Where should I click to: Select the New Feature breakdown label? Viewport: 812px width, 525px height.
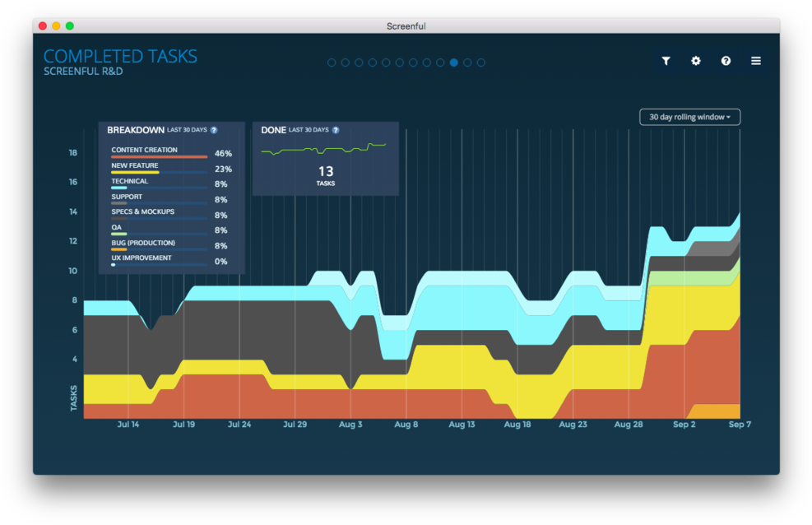point(135,165)
